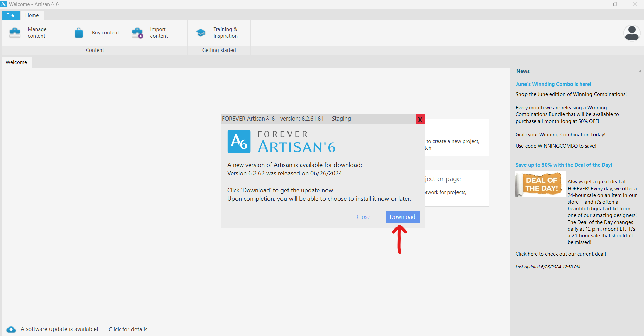Open 'Use code WINNINGCOMBO to save!' link
The height and width of the screenshot is (336, 644).
tap(556, 146)
